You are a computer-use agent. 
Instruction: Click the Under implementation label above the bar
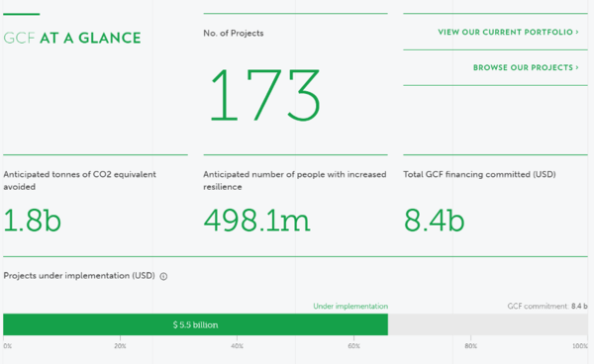(x=350, y=306)
